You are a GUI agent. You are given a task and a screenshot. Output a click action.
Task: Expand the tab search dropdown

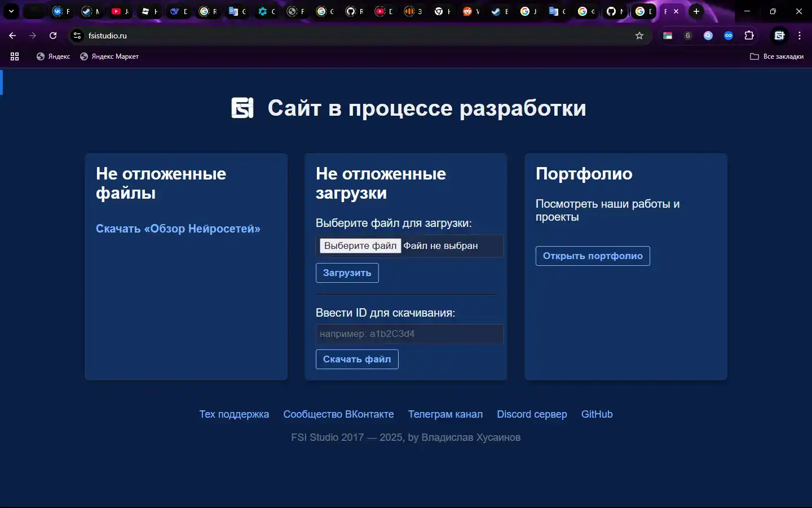[x=11, y=11]
